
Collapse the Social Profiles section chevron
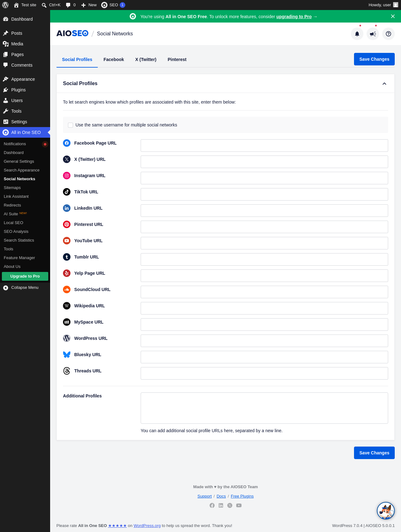(384, 84)
